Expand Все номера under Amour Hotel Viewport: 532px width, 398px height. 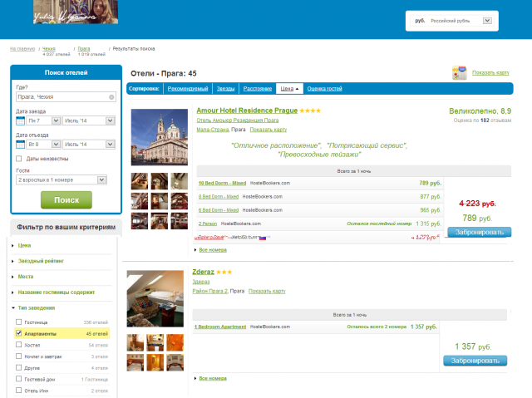pos(213,250)
